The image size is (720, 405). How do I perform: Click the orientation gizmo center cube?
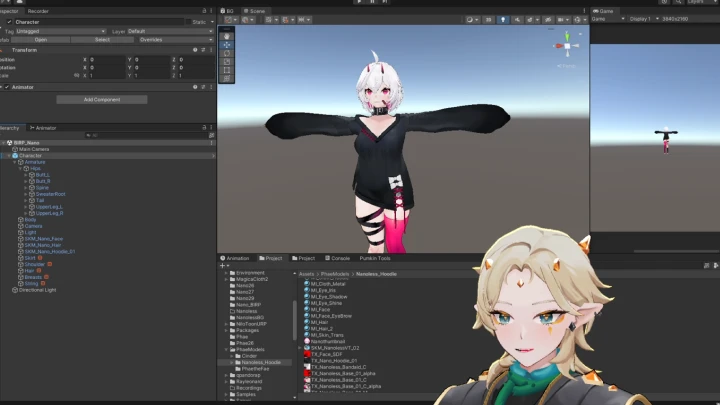coord(567,46)
